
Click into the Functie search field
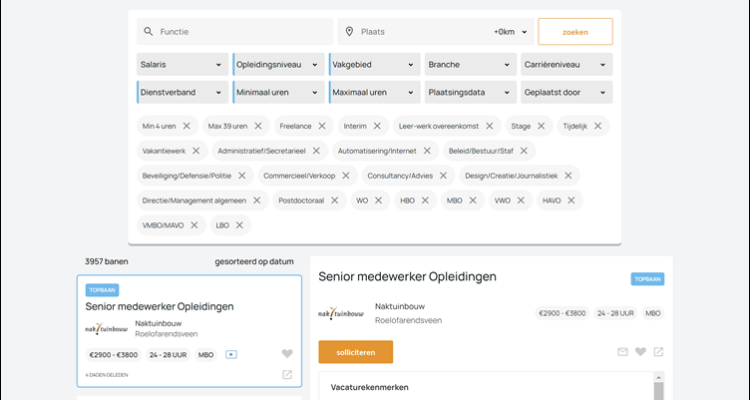click(240, 32)
